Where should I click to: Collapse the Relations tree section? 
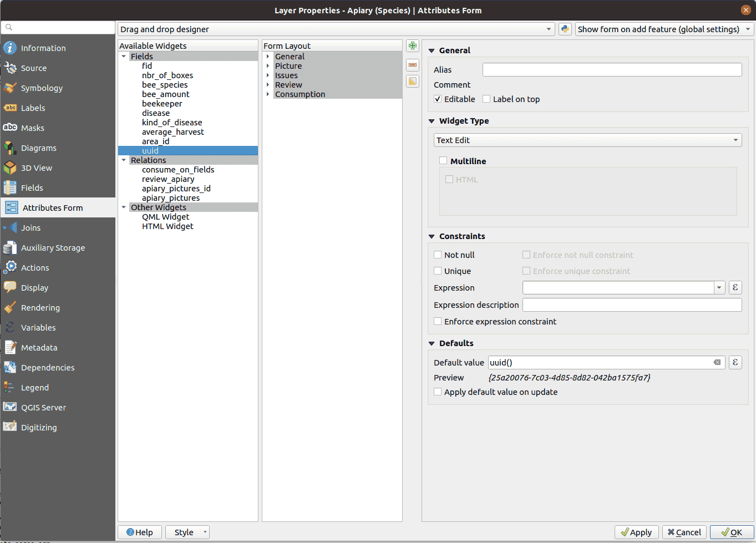pyautogui.click(x=124, y=160)
